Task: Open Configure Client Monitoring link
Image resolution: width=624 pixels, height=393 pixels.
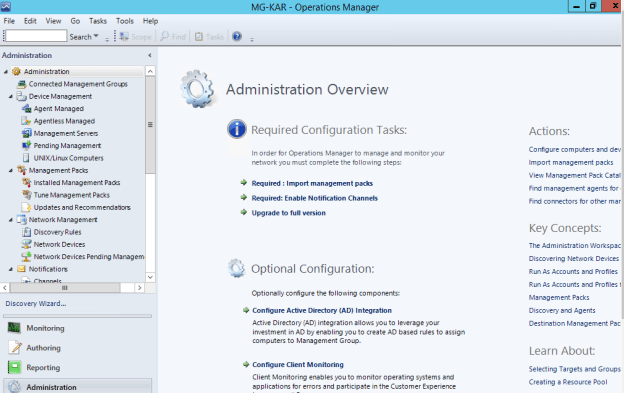Action: (298, 364)
